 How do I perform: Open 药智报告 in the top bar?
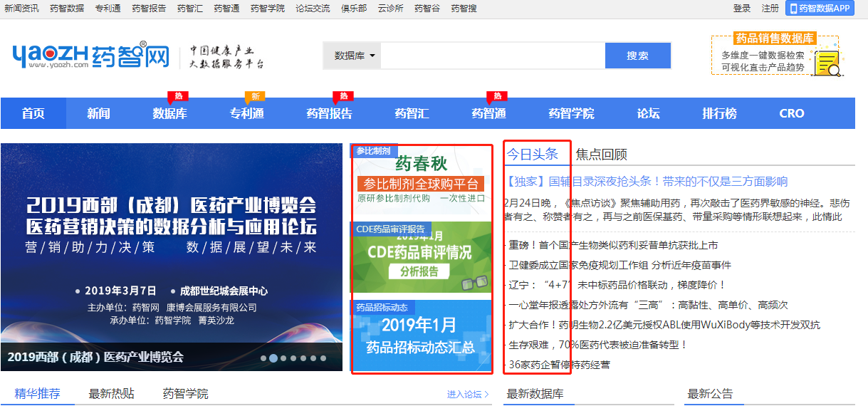point(149,9)
